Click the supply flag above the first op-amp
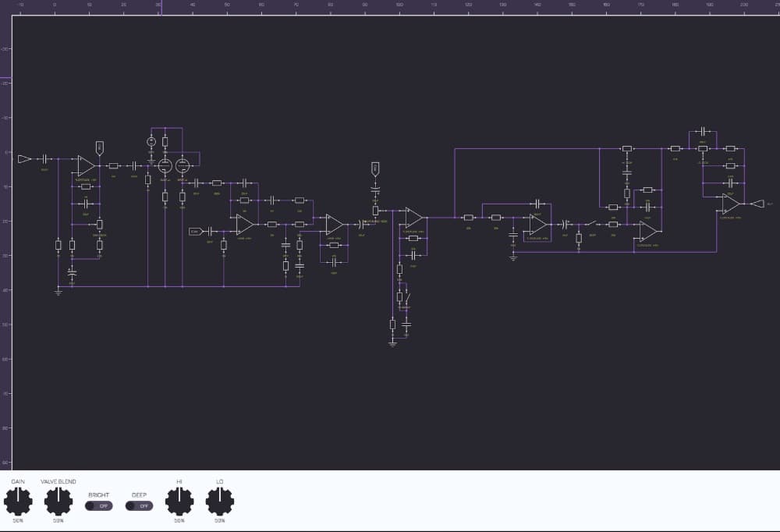Screen dimensions: 780x532 100,147
